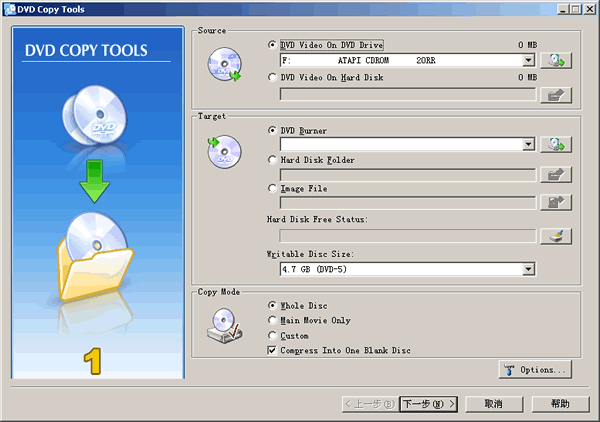This screenshot has width=600, height=422.
Task: Choose Custom copy mode
Action: coord(272,336)
